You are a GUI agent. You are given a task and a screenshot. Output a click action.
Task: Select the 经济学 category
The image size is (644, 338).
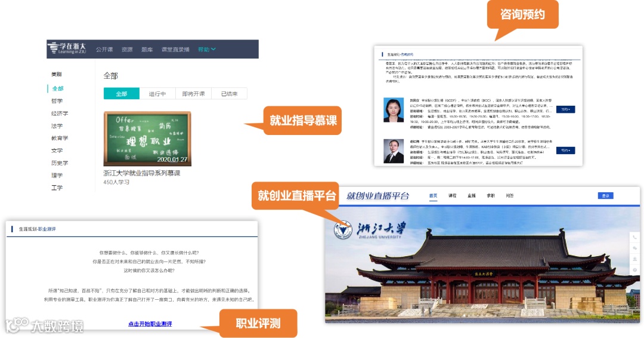pos(60,113)
